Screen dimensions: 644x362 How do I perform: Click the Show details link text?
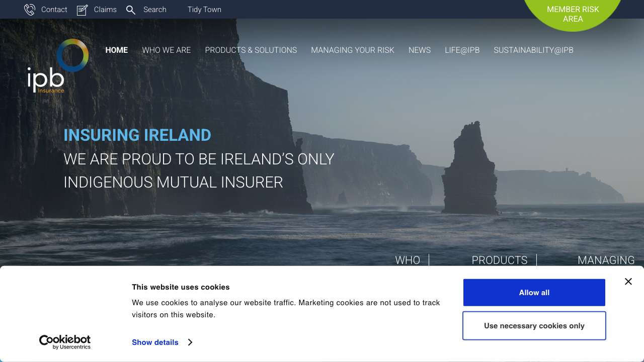155,342
